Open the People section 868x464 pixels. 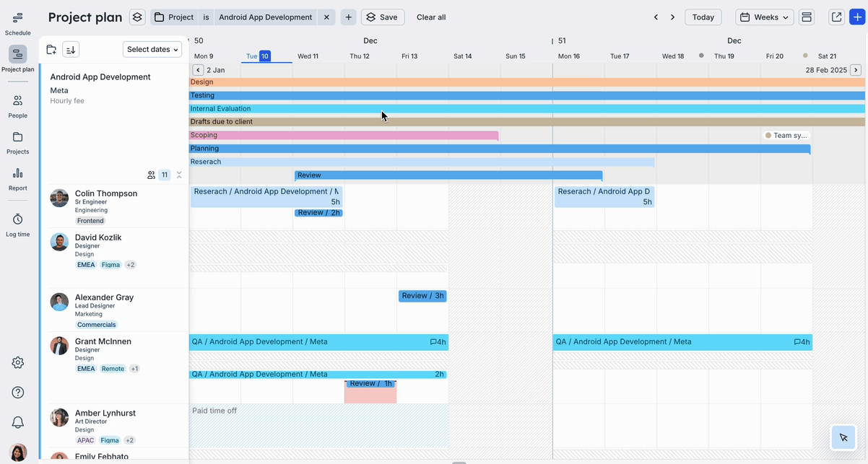coord(17,105)
